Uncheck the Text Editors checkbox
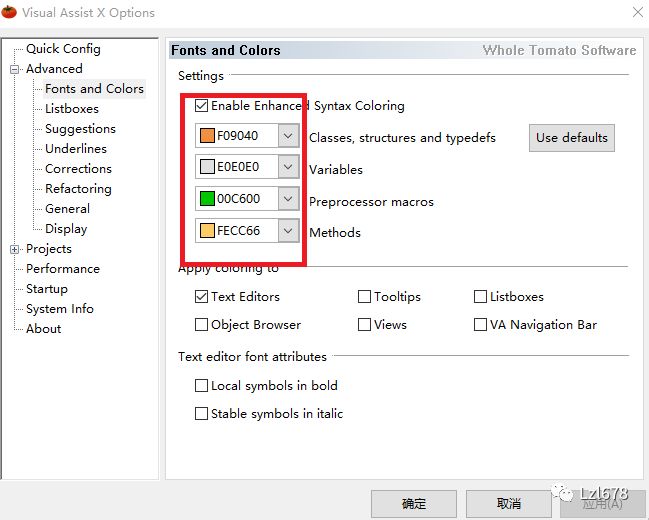The height and width of the screenshot is (520, 649). coord(202,296)
